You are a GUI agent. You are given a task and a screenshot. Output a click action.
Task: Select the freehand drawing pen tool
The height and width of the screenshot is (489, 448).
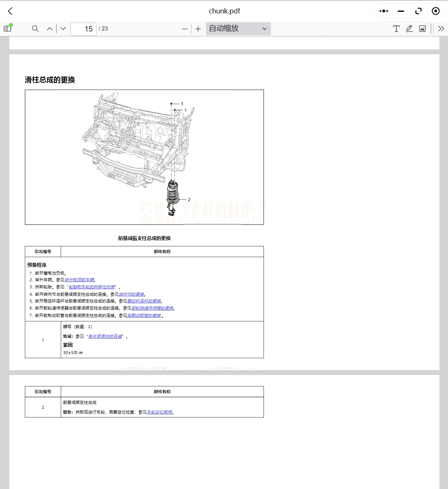[x=409, y=29]
